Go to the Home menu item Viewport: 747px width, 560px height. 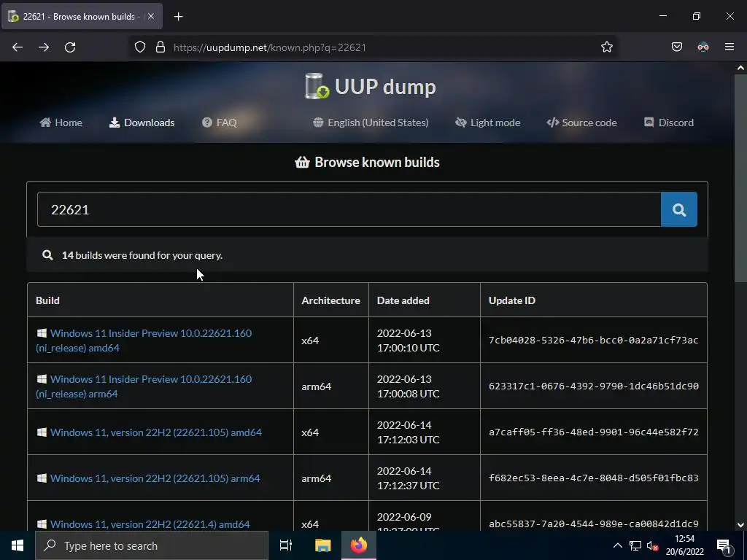[61, 122]
